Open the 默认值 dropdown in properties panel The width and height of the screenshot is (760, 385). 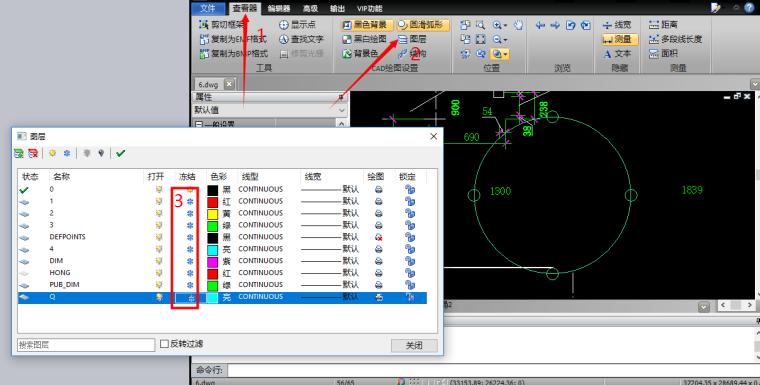[341, 110]
